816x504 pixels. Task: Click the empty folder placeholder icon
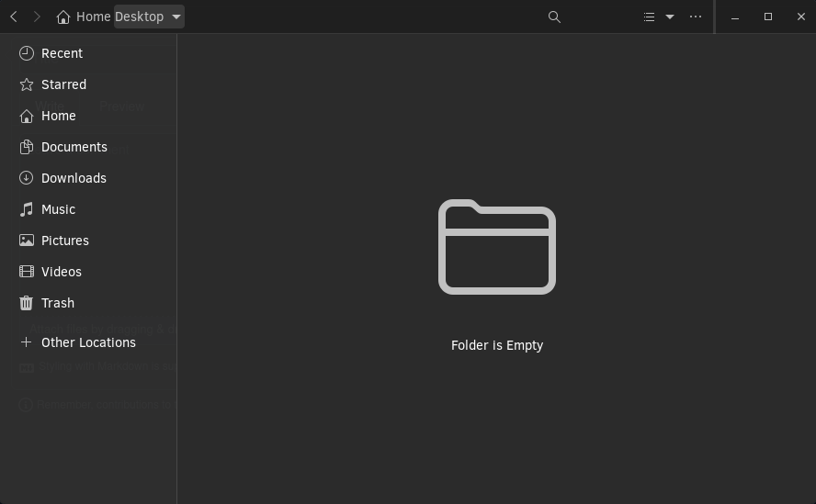pos(497,247)
